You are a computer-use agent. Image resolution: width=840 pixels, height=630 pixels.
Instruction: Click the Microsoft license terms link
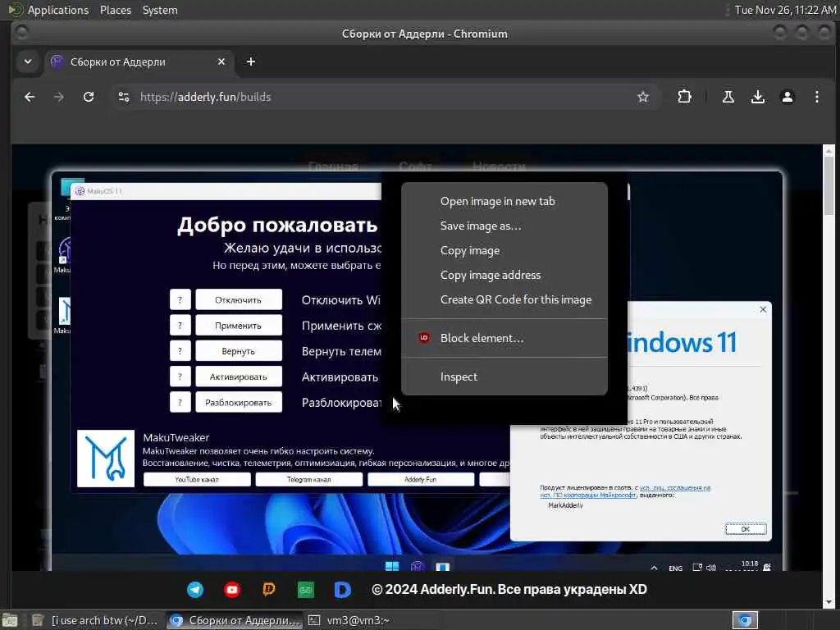point(625,491)
